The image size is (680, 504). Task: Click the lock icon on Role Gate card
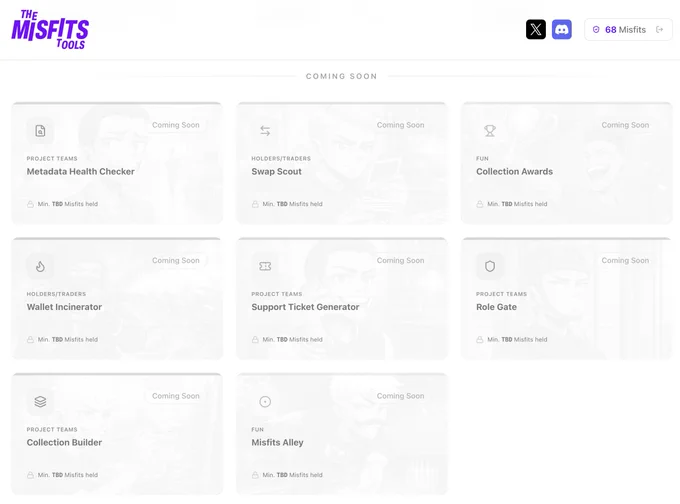pyautogui.click(x=480, y=340)
